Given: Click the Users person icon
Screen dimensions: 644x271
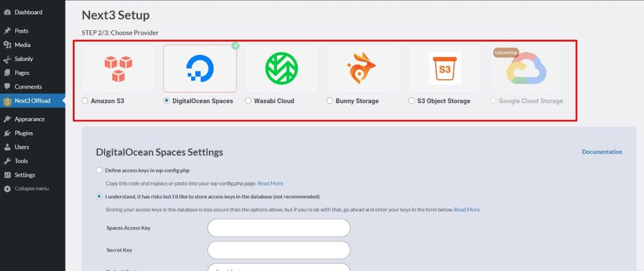Looking at the screenshot, I should pos(7,147).
